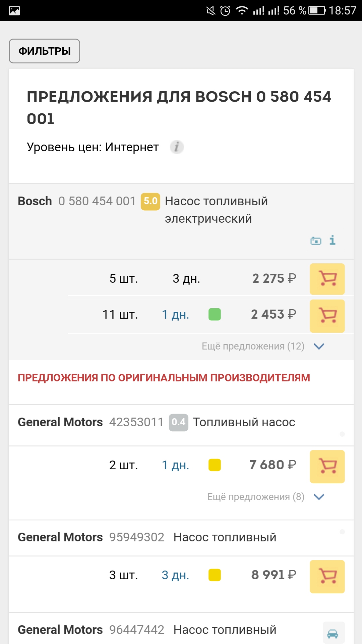Click the 0.4 rating badge for General Motors
Viewport: 362px width, 644px height.
[x=178, y=422]
